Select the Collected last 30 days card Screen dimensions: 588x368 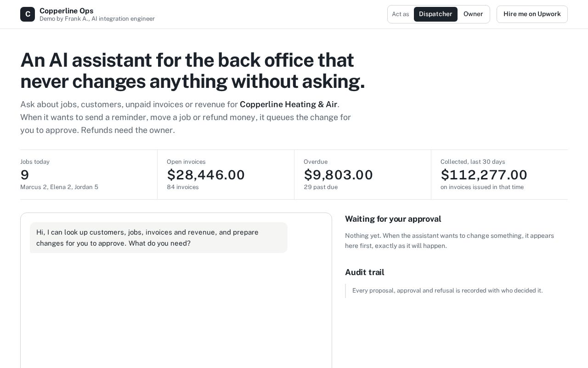coord(499,174)
